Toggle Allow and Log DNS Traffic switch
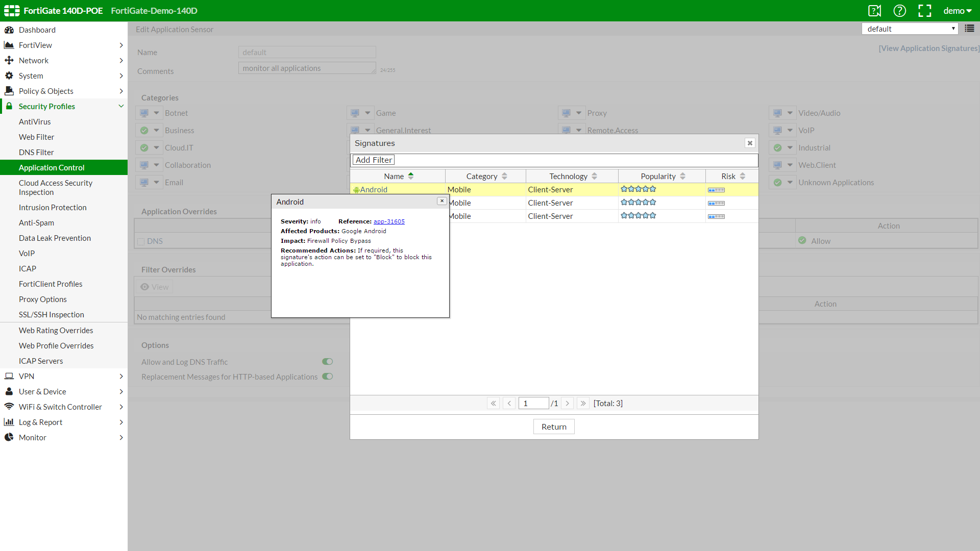The width and height of the screenshot is (980, 551). click(327, 362)
